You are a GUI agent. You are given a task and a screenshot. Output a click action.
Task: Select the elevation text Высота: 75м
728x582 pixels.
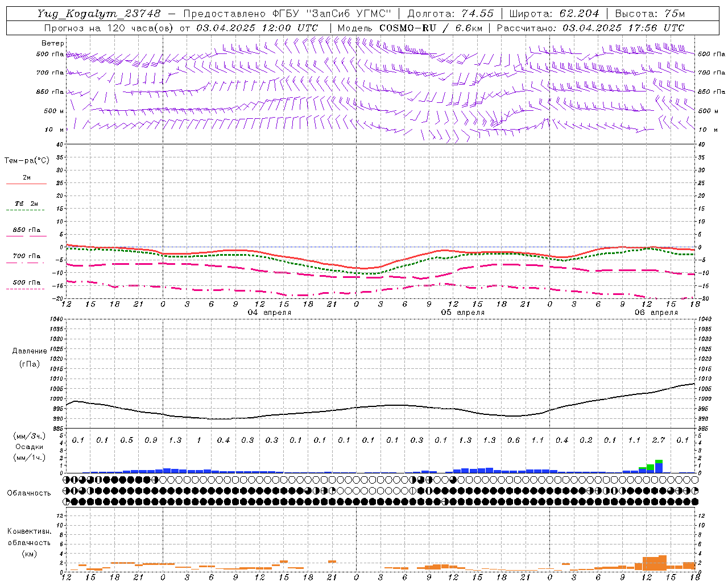pyautogui.click(x=650, y=14)
